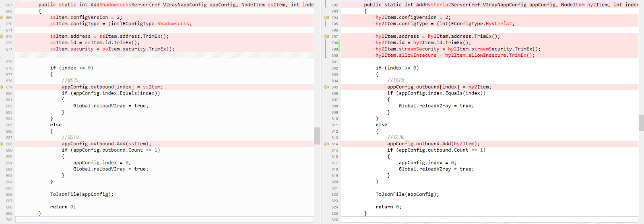Screen dimensions: 644x224
Task: Click copy-to-right arrow at line 669
Action: point(2,18)
